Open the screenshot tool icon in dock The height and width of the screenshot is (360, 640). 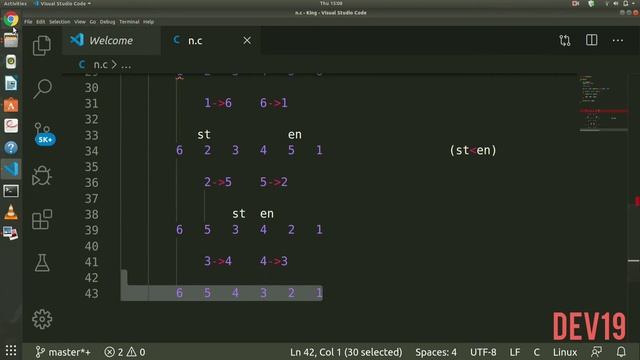point(11,233)
